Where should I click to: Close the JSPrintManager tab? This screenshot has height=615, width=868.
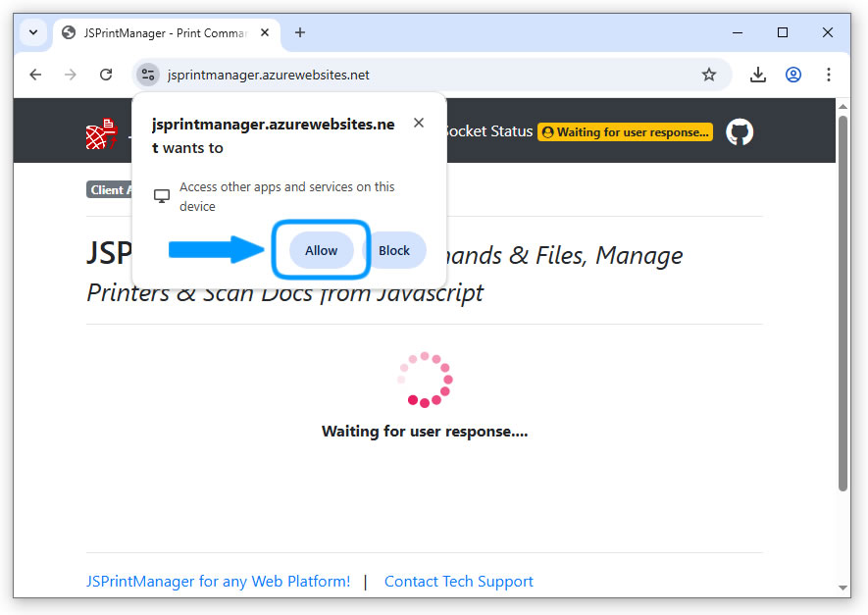(x=265, y=32)
